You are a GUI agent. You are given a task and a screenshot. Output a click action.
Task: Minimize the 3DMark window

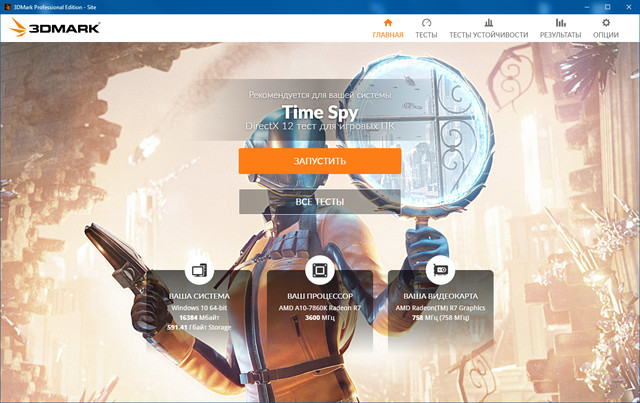coord(565,6)
